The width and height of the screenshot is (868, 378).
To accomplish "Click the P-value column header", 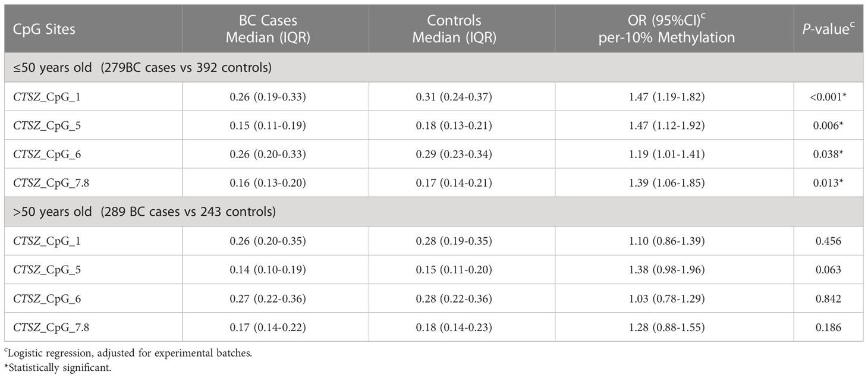I will pyautogui.click(x=828, y=30).
